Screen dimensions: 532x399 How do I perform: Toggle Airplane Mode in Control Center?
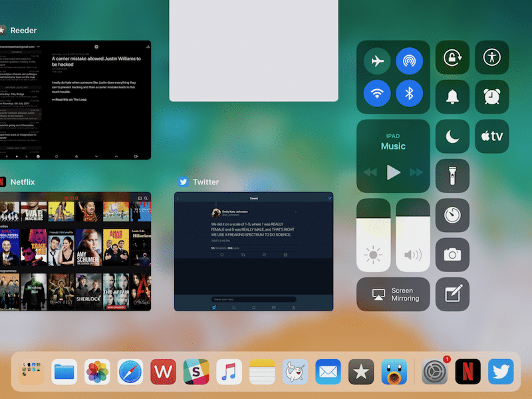point(377,61)
